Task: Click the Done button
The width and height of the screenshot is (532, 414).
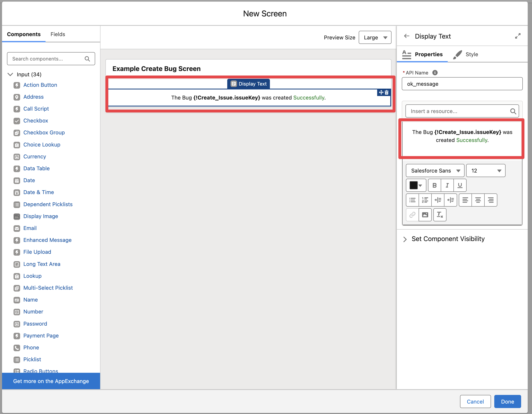Action: (507, 401)
